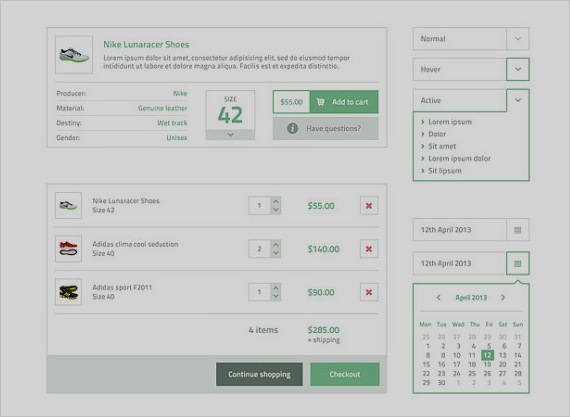
Task: Expand the size 42 selector chevron
Action: 230,135
